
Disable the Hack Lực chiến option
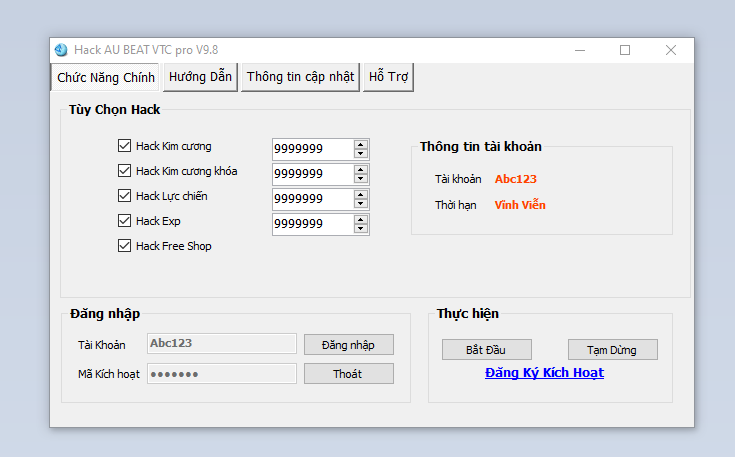click(125, 196)
